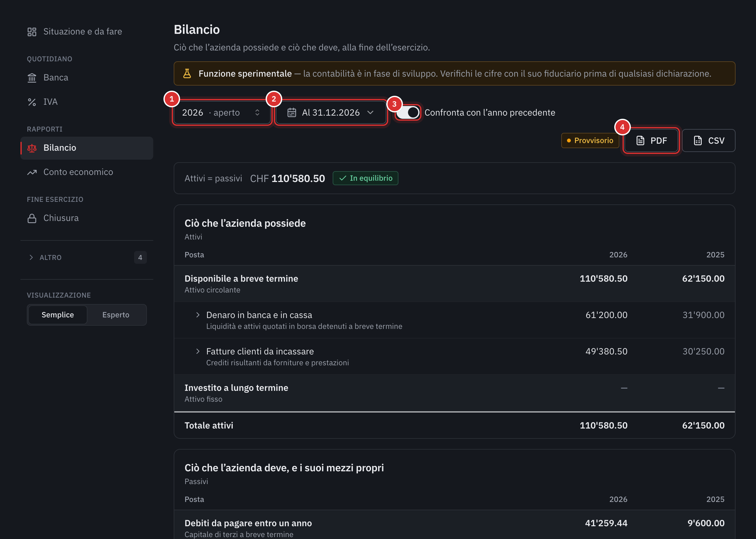Expand Fatture clienti da incassare row
This screenshot has width=756, height=539.
click(x=198, y=351)
